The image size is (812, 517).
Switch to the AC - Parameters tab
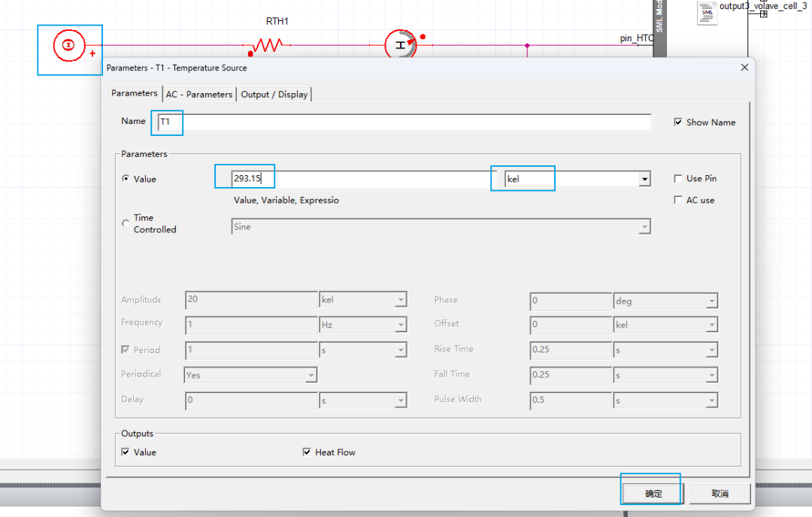point(199,95)
